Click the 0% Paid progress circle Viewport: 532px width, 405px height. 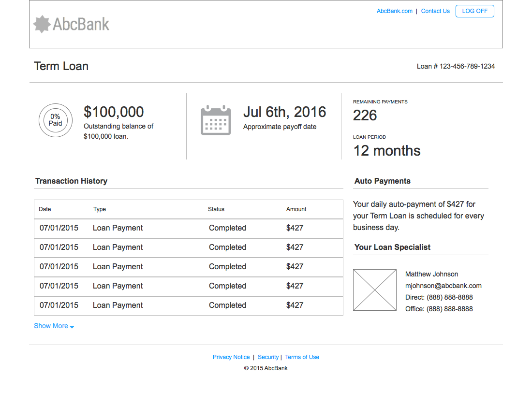(x=56, y=120)
